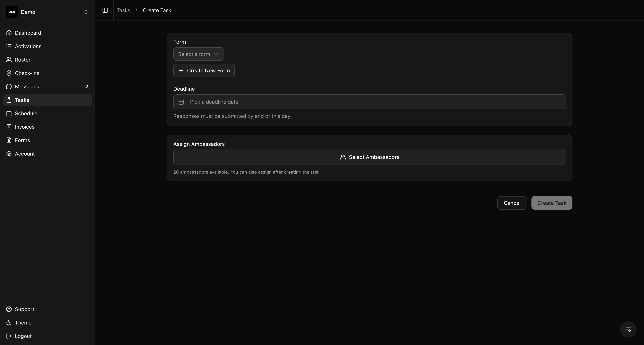Open the Forms section
This screenshot has width=644, height=345.
22,140
